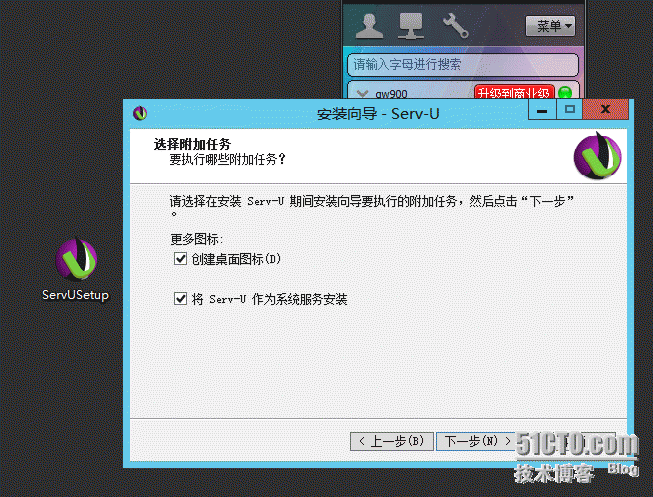Click the 下一步(N) next button
This screenshot has width=653, height=497.
477,441
